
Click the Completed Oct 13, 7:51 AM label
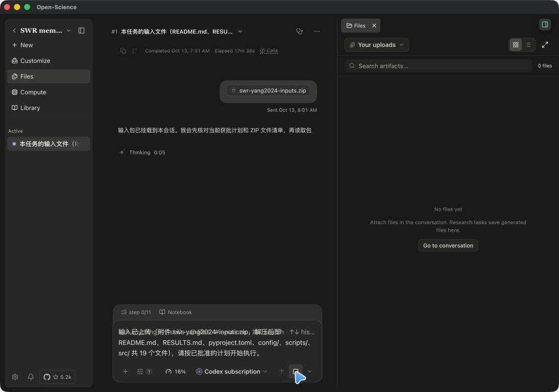click(x=177, y=51)
